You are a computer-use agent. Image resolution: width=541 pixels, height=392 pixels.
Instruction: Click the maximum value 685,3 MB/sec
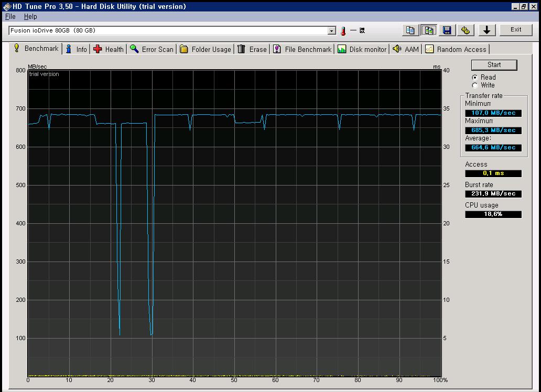pos(493,130)
